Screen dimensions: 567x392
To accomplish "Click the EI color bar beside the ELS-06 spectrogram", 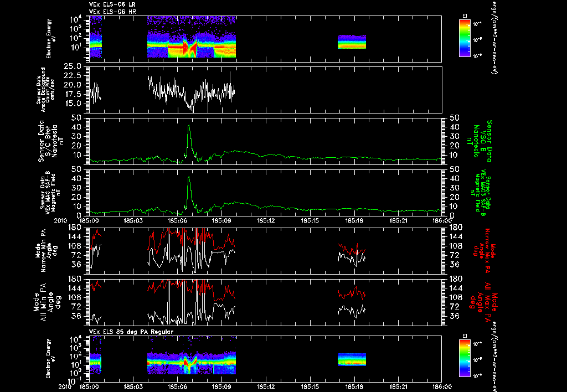I will point(465,38).
